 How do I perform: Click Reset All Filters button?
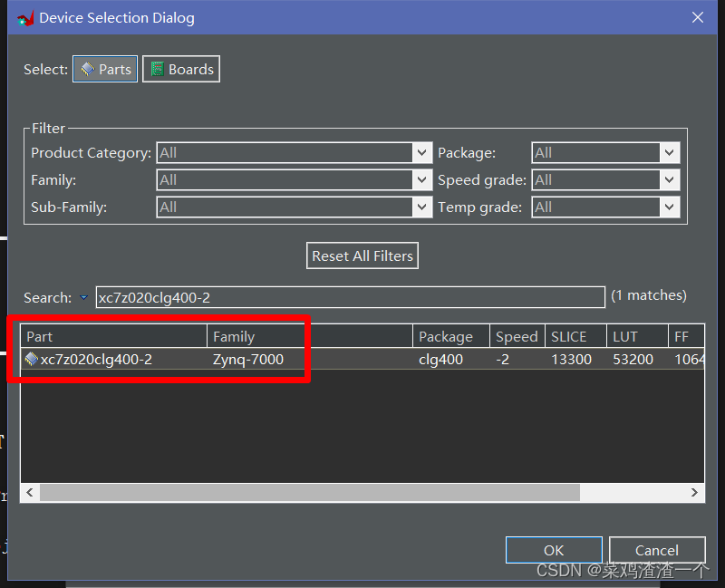(x=362, y=255)
